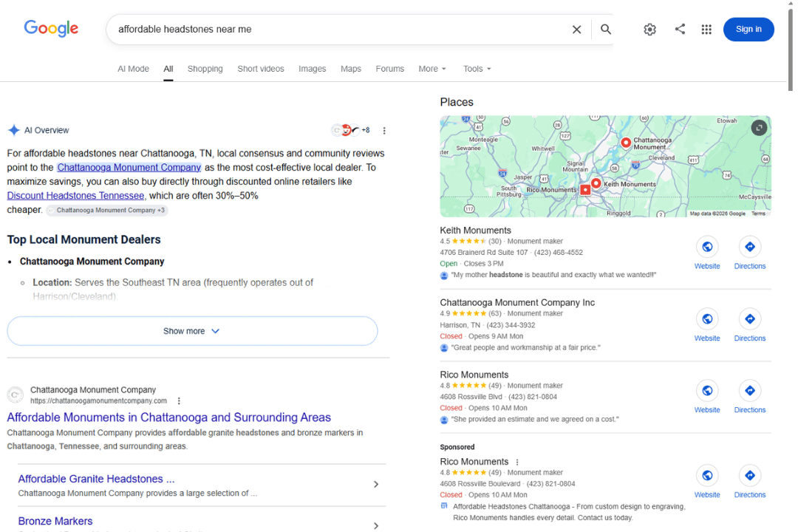Image resolution: width=798 pixels, height=532 pixels.
Task: Get Directions to Rico Monuments in Places list
Action: tap(750, 391)
